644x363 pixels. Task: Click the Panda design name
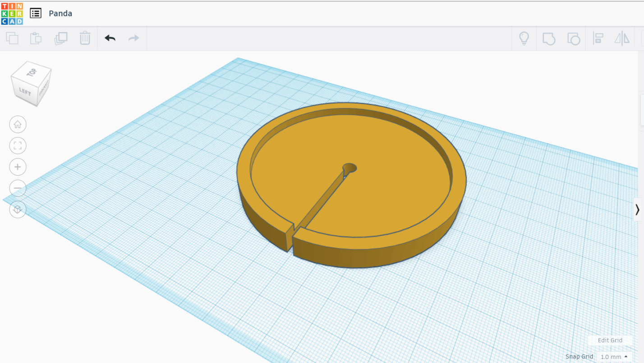pyautogui.click(x=60, y=13)
